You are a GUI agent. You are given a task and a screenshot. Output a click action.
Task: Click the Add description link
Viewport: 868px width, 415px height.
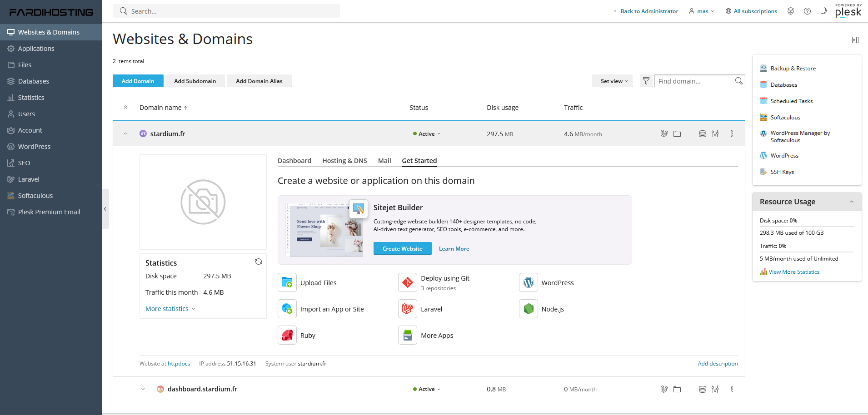pos(718,364)
